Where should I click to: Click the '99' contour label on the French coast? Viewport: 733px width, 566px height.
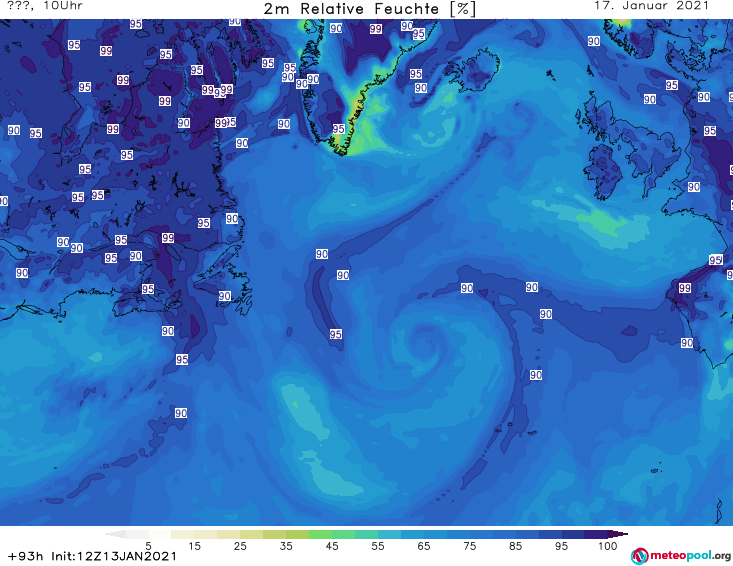[685, 288]
